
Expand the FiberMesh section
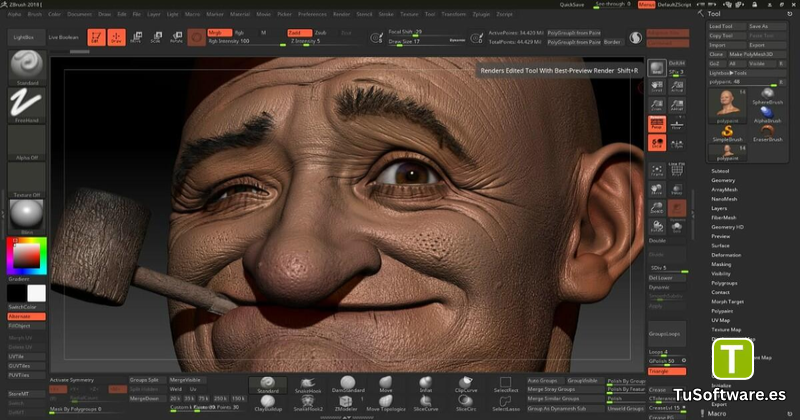[x=724, y=217]
